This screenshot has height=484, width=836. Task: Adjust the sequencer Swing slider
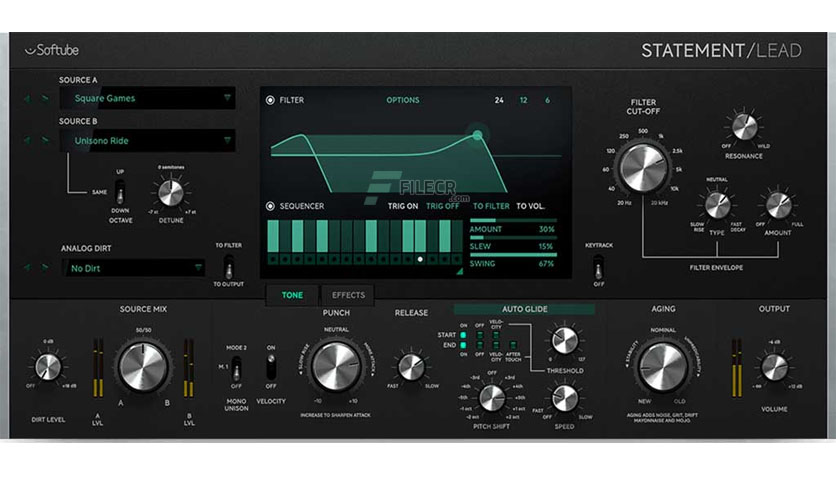point(513,255)
